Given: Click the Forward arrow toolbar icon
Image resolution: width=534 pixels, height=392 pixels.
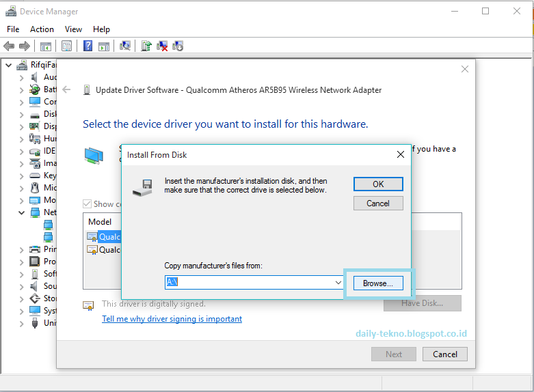Looking at the screenshot, I should pos(25,46).
